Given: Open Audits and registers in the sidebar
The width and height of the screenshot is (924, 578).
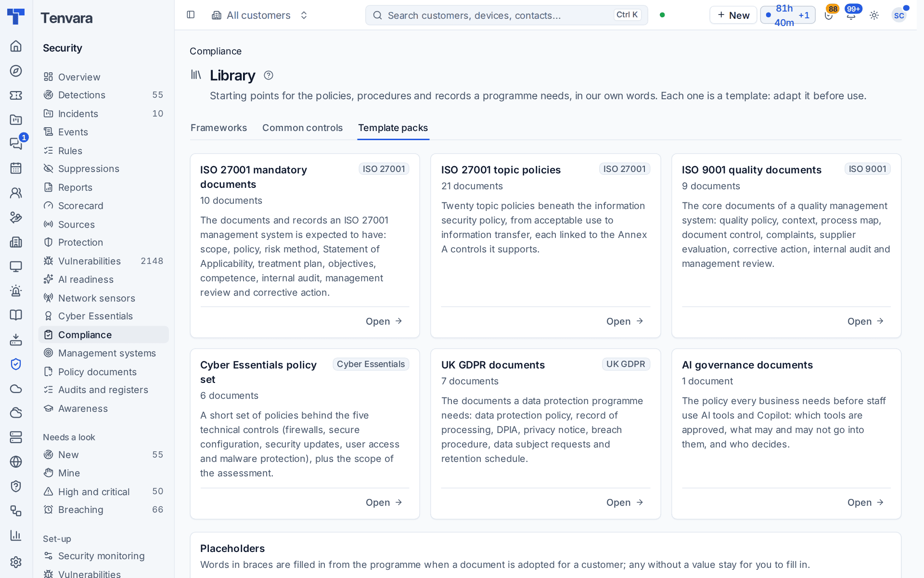Looking at the screenshot, I should click(x=103, y=390).
